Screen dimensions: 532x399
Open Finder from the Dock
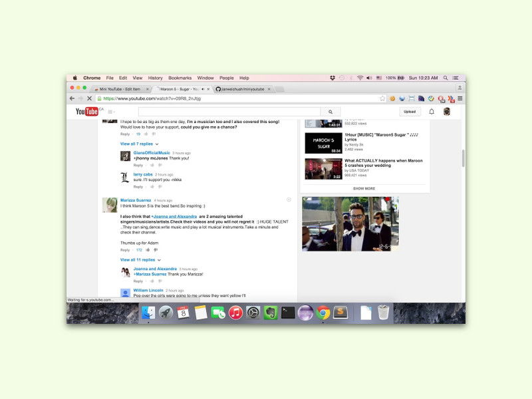click(x=148, y=313)
